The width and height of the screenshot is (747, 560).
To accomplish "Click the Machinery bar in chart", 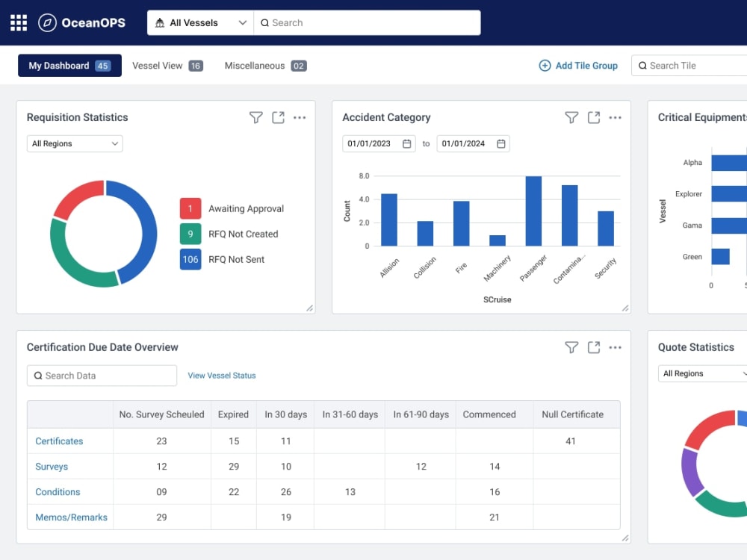I will [498, 240].
